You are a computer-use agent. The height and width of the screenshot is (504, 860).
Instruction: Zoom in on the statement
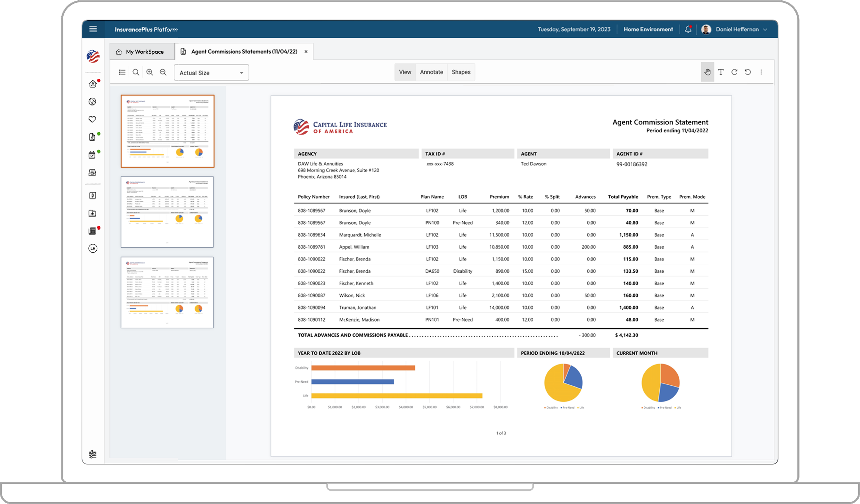pyautogui.click(x=150, y=72)
